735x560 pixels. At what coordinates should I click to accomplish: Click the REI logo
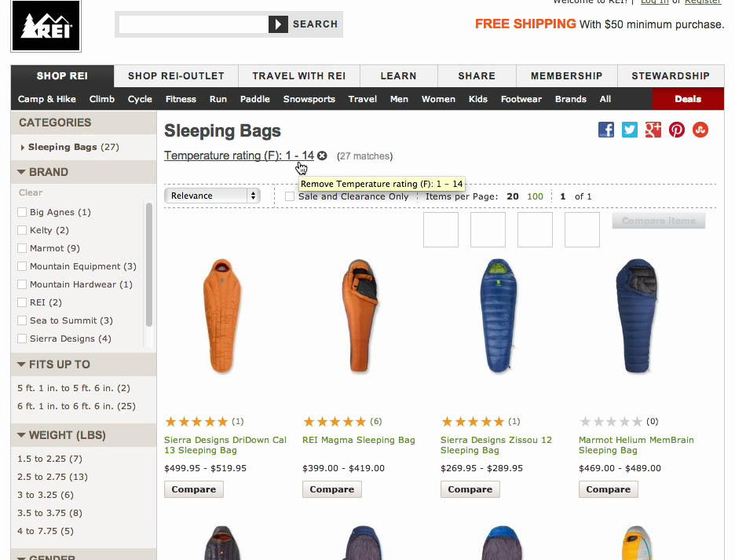point(46,26)
